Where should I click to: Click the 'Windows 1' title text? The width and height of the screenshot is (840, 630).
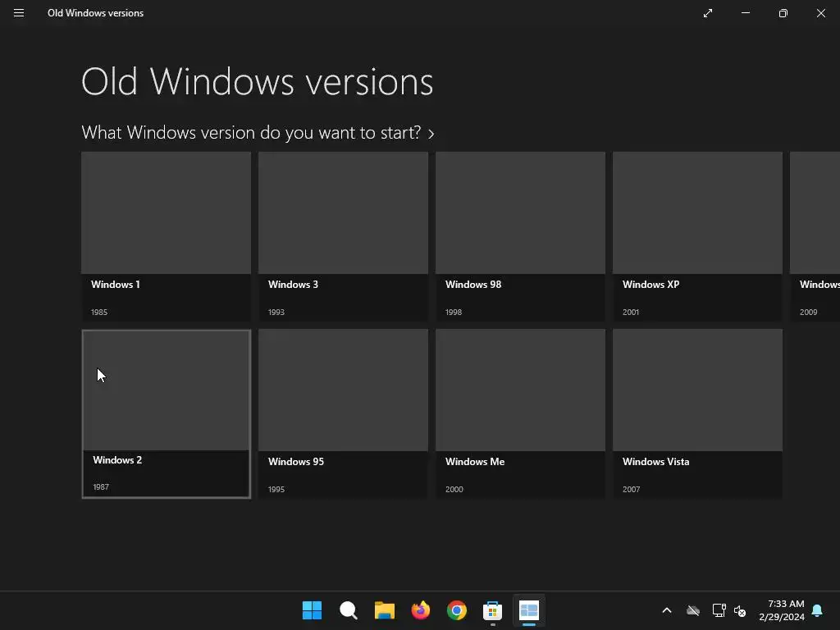click(115, 285)
